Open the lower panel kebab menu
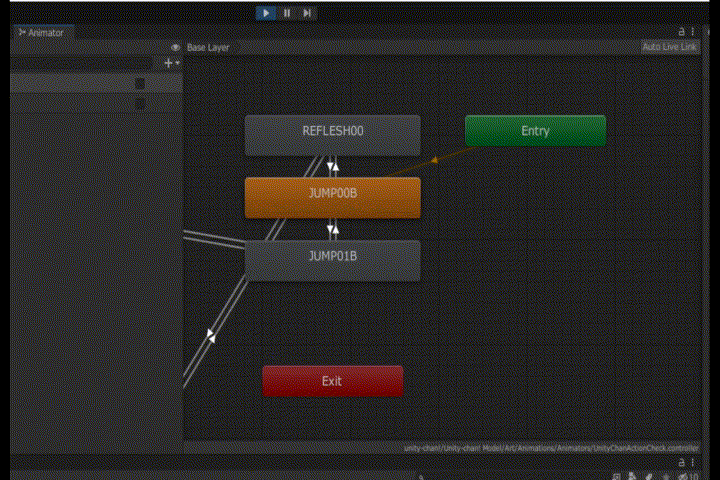This screenshot has width=720, height=480. pyautogui.click(x=692, y=462)
